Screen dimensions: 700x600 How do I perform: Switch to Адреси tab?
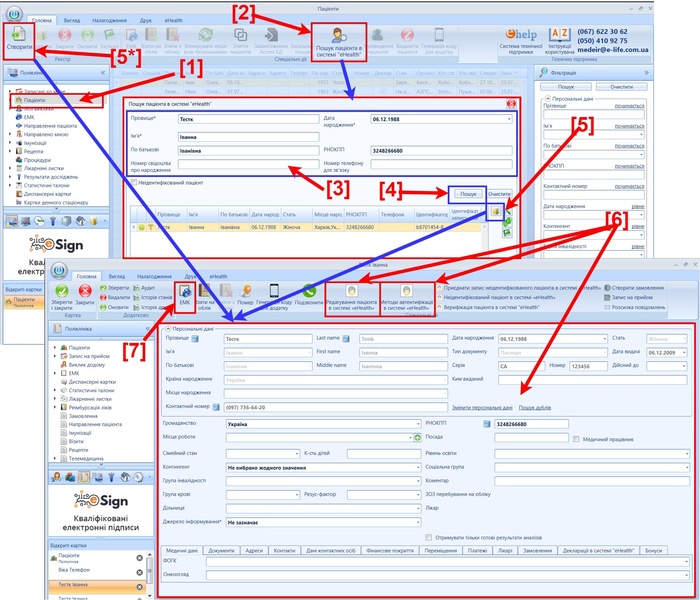[x=254, y=550]
